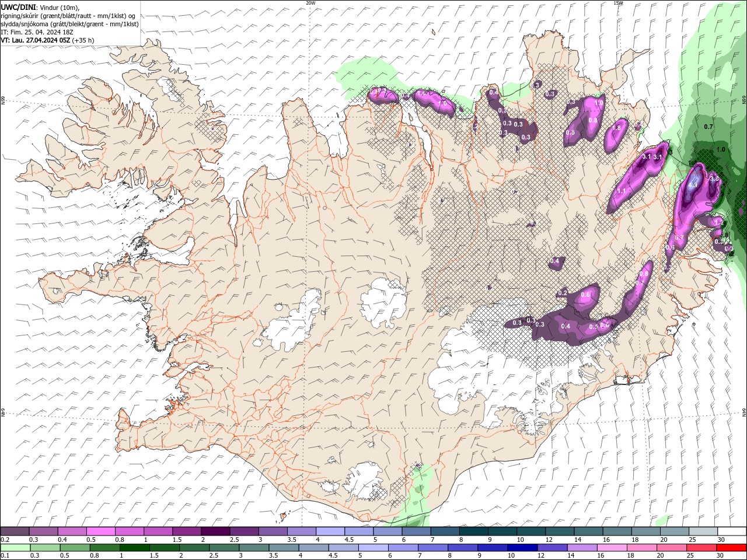
Task: Click the 0.4 label on the snow scale
Action: [62, 540]
